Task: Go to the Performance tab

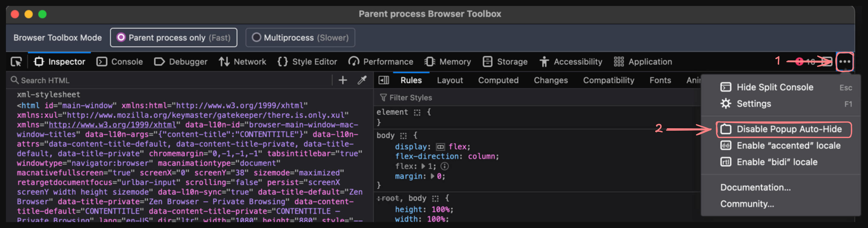Action: click(381, 62)
